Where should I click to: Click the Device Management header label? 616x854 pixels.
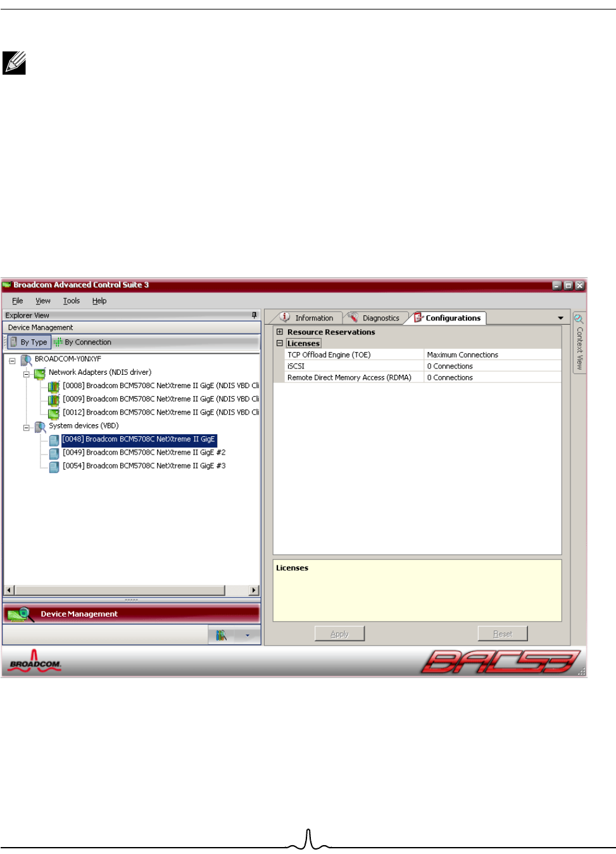pos(41,327)
